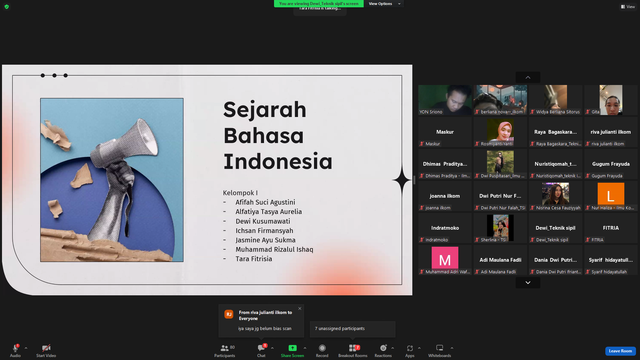
Task: Open the Chat panel
Action: click(261, 350)
